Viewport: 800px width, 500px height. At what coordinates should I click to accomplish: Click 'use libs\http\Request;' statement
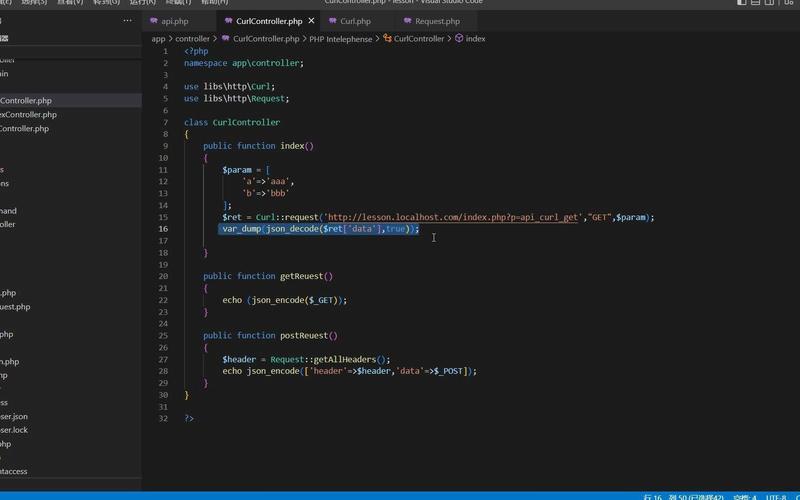237,98
